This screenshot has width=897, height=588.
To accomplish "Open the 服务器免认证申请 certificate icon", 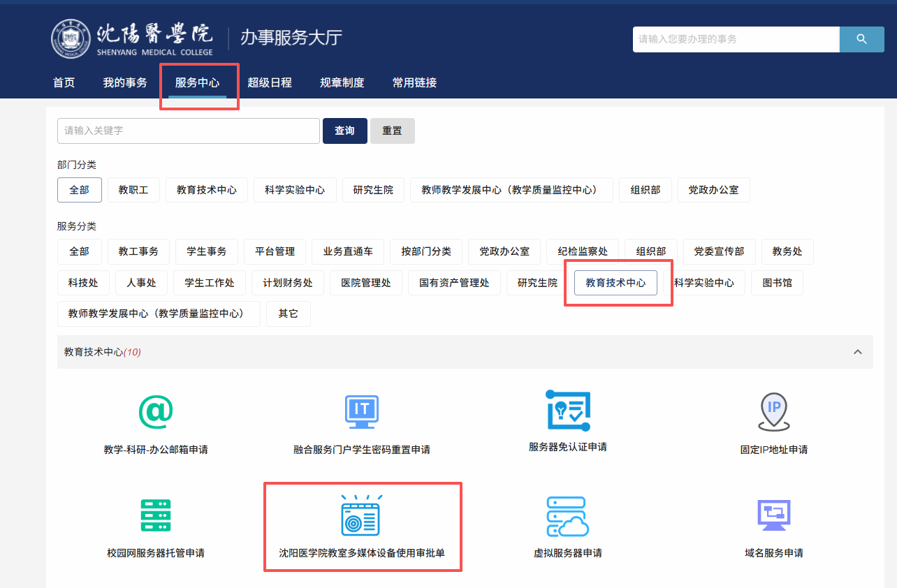I will point(568,411).
